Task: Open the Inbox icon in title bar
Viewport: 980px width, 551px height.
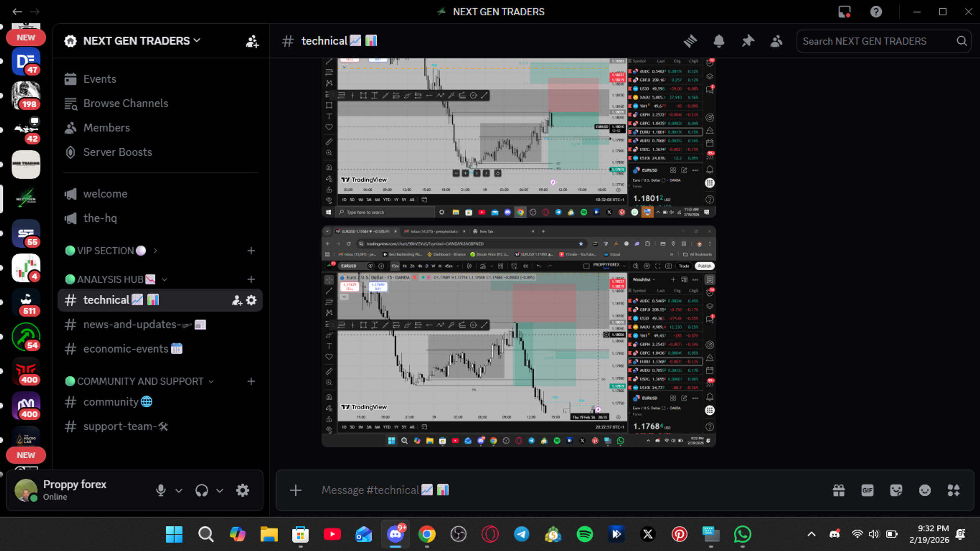Action: pos(844,12)
